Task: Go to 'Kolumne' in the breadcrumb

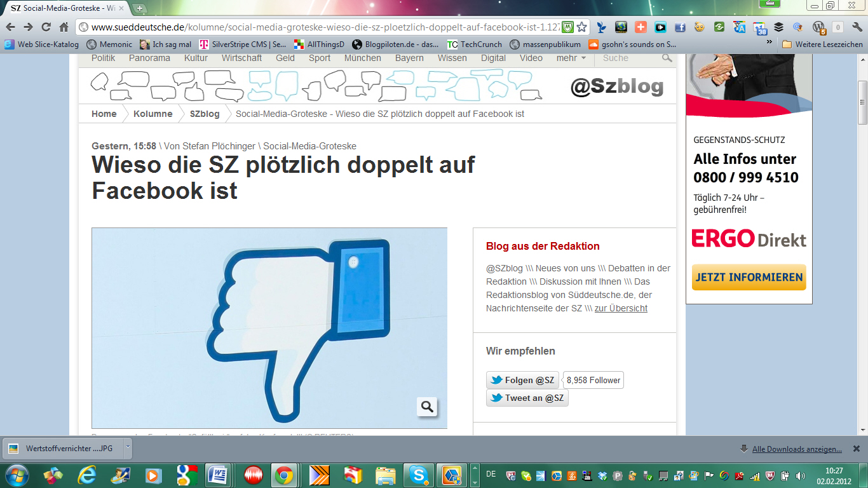Action: [x=153, y=114]
